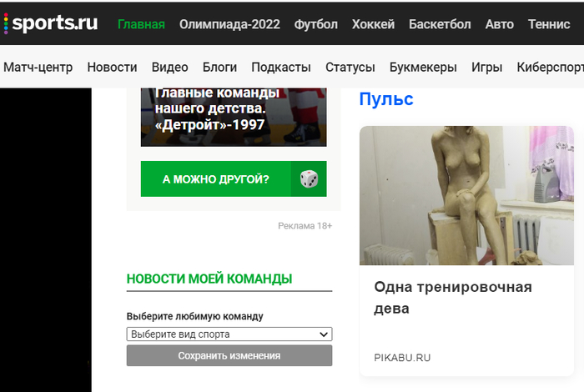Go to the Футбол section
The width and height of the screenshot is (584, 392).
(316, 24)
